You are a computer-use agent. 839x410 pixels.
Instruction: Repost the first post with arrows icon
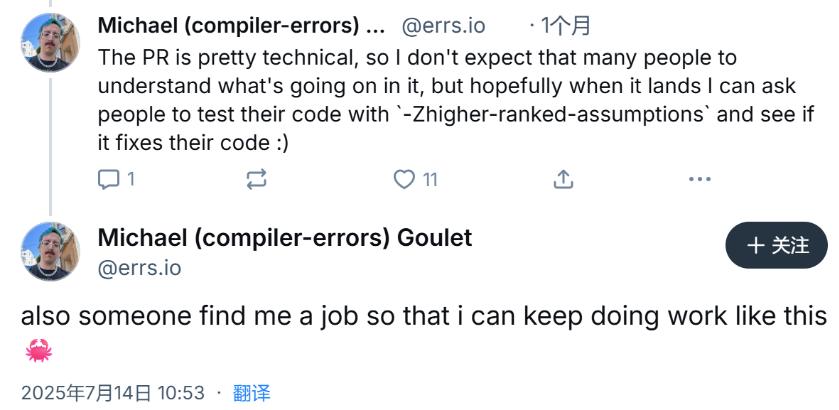(256, 179)
